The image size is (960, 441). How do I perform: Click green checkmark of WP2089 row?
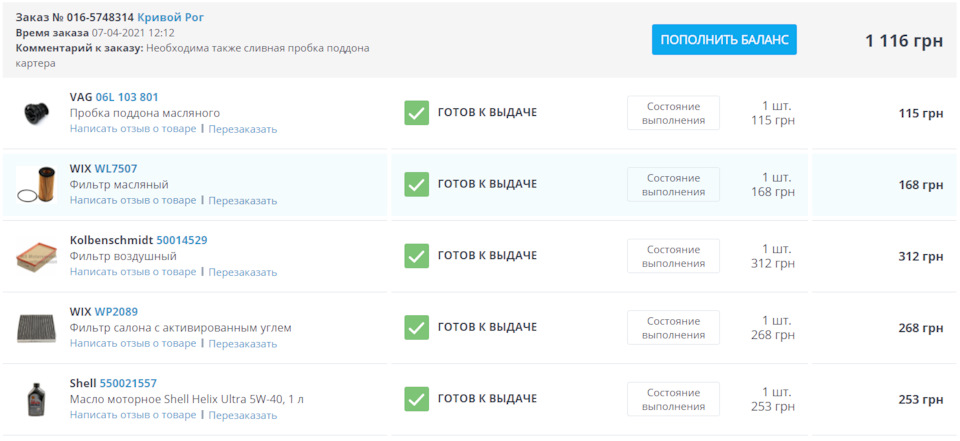point(416,328)
